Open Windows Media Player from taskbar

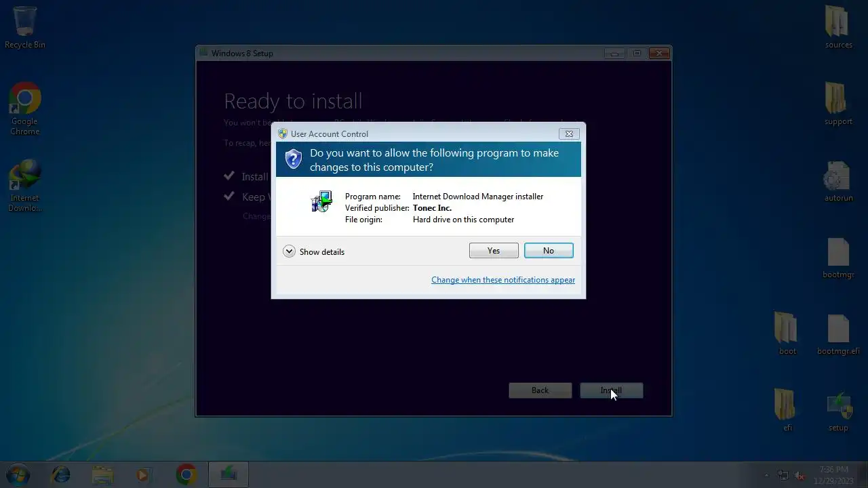pos(143,474)
